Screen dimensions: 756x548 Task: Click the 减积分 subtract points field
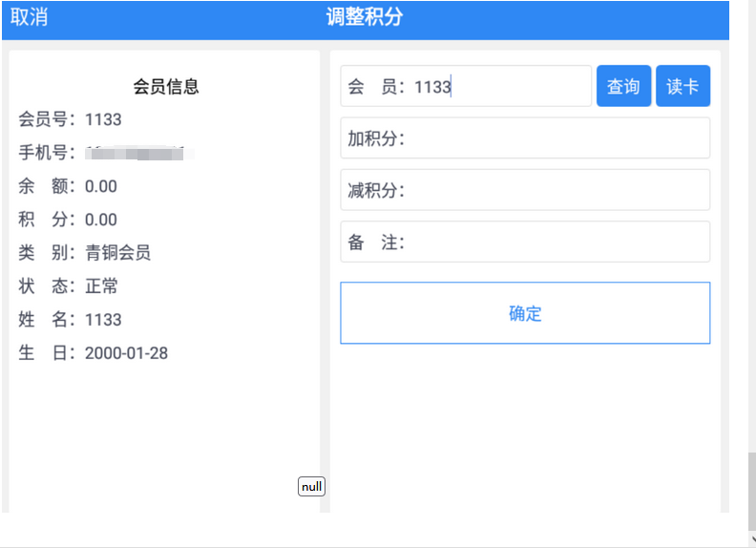coord(525,190)
